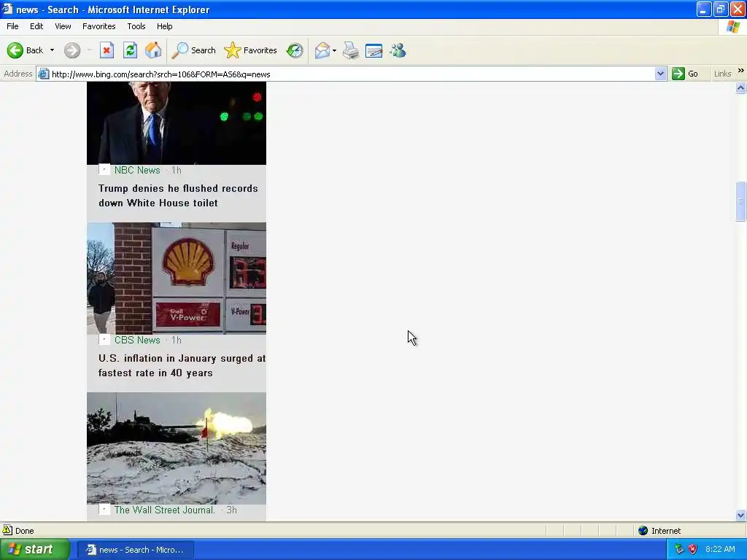Open the Favorites star button

click(x=250, y=50)
